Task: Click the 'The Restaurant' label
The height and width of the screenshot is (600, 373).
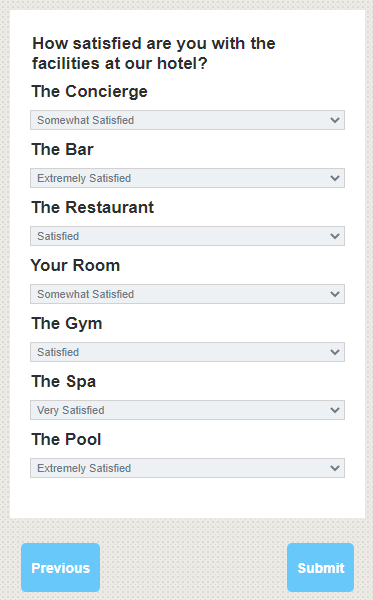Action: [x=93, y=207]
